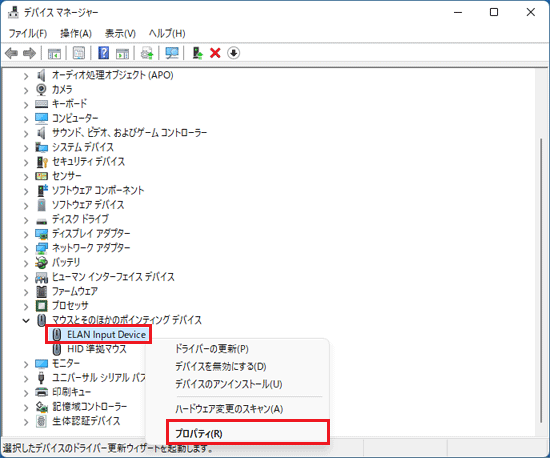Open the blue Help question-mark icon
Screen dimensions: 550x458
(103, 53)
